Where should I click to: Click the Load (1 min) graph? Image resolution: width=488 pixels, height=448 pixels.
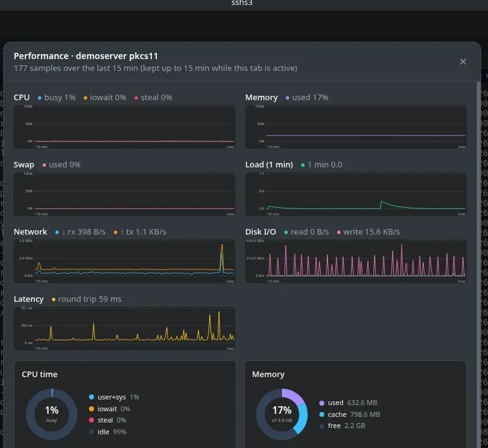(x=356, y=194)
